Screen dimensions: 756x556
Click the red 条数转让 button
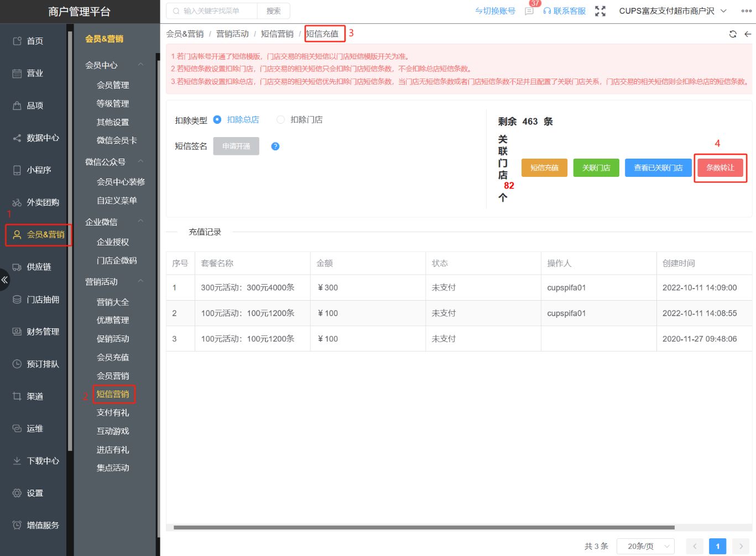720,168
